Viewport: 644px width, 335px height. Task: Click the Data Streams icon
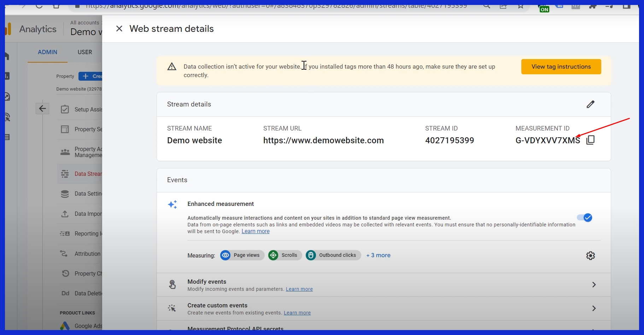(x=65, y=174)
